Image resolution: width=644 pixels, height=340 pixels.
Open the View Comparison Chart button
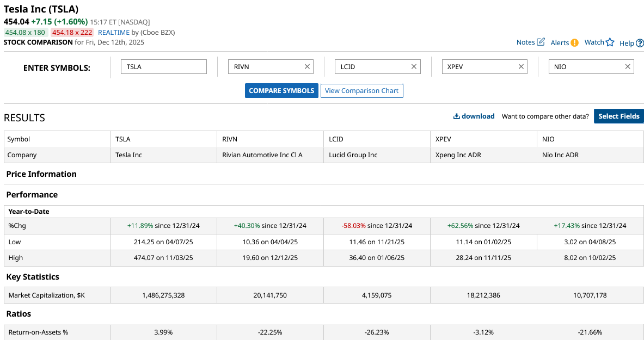[361, 91]
